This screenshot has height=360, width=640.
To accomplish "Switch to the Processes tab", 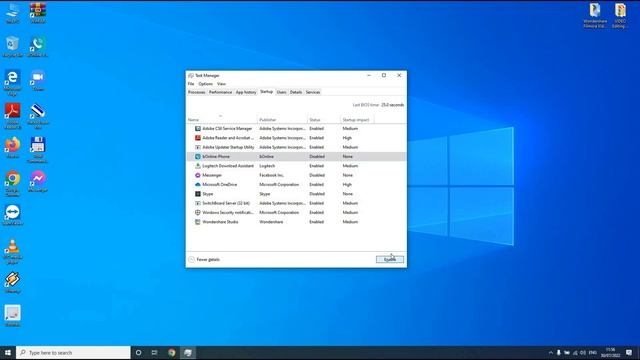I will (197, 92).
